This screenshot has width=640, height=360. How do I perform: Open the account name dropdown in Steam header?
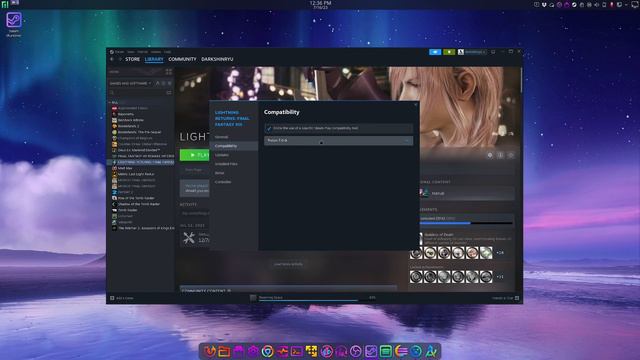click(x=472, y=52)
